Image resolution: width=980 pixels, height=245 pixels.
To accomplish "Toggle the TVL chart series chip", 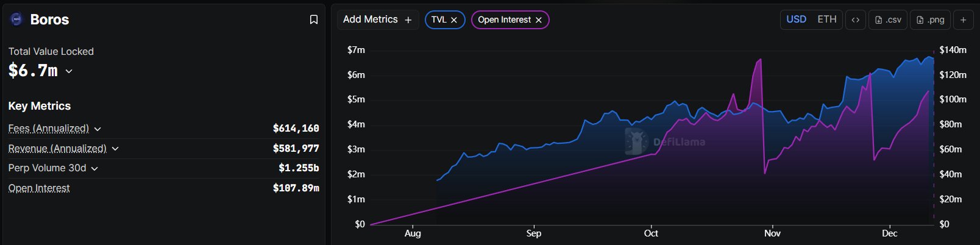I will click(x=439, y=20).
